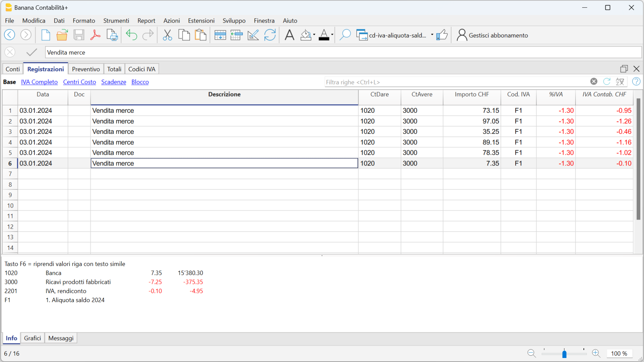Switch to the Codici IVA tab
Screen dimensions: 644x362
pyautogui.click(x=142, y=69)
